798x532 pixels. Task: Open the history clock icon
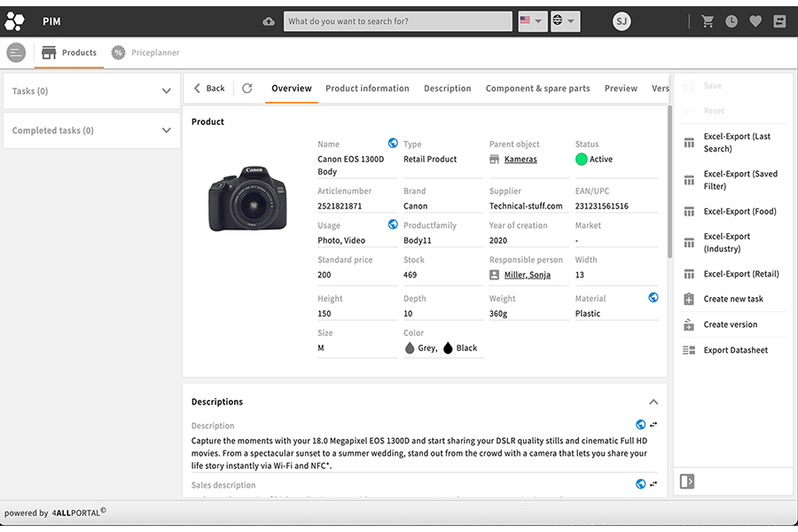click(731, 21)
